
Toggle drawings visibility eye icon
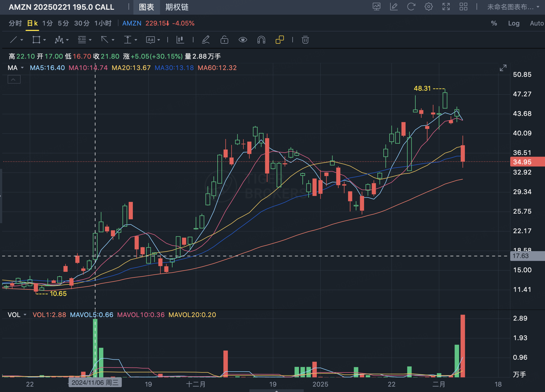pos(243,40)
